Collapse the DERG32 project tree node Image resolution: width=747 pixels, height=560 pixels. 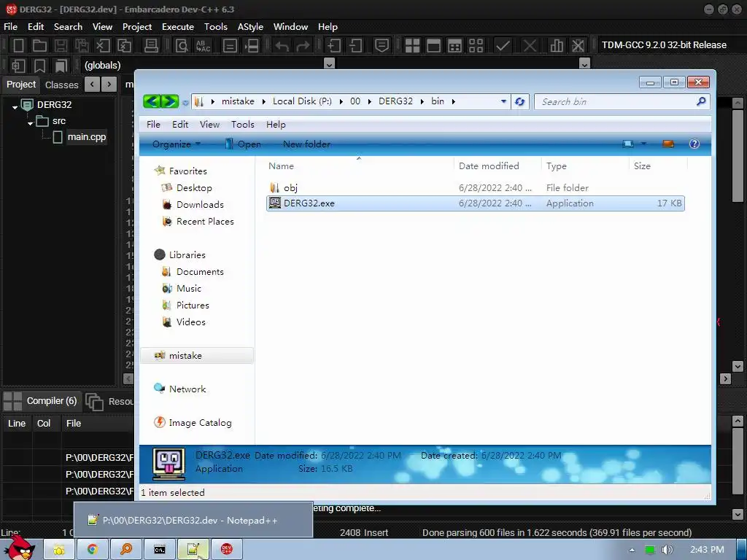[x=15, y=107]
